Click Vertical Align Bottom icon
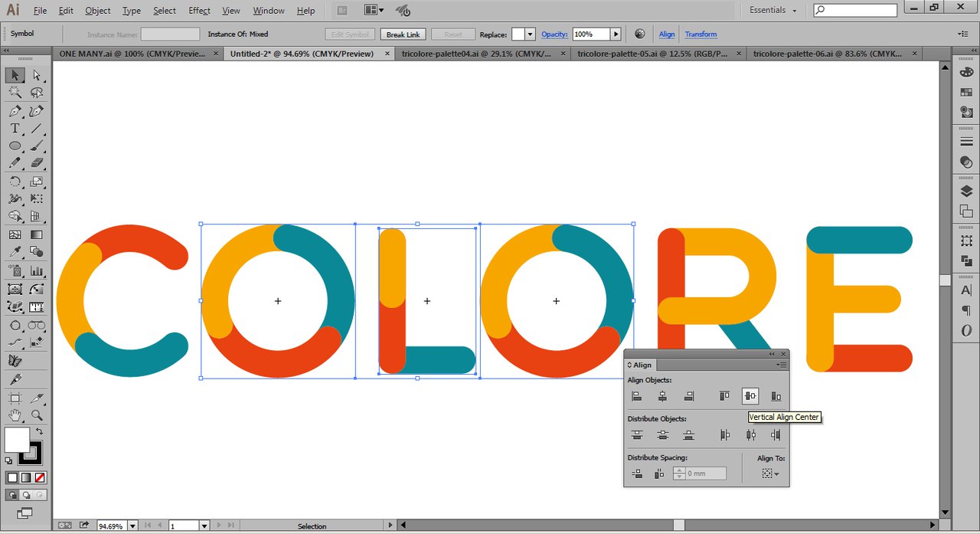Viewport: 980px width, 534px height. pos(776,396)
